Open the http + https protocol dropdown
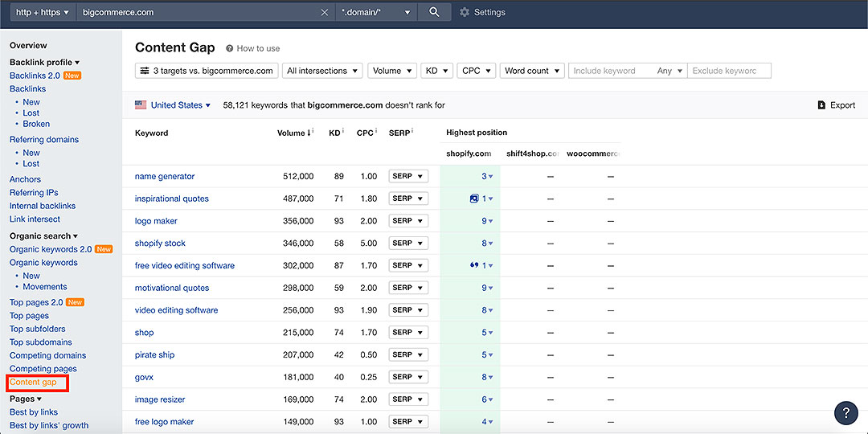This screenshot has height=434, width=868. click(x=43, y=12)
